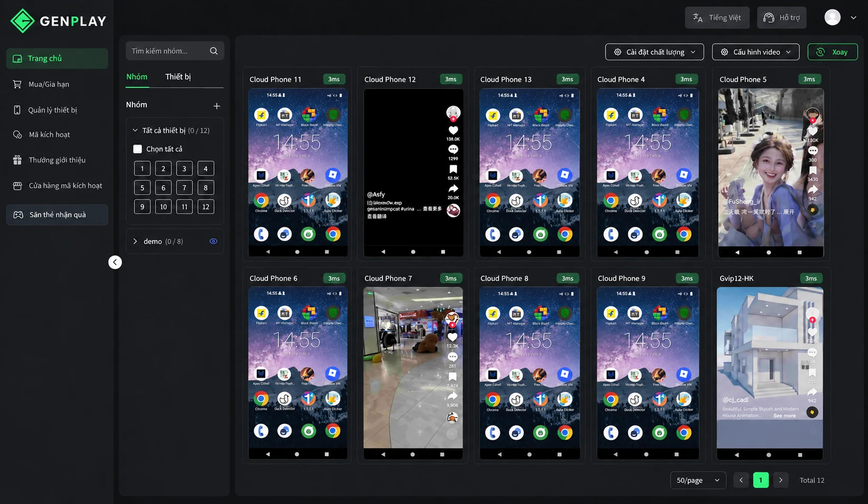Add a new group with plus icon

point(217,106)
